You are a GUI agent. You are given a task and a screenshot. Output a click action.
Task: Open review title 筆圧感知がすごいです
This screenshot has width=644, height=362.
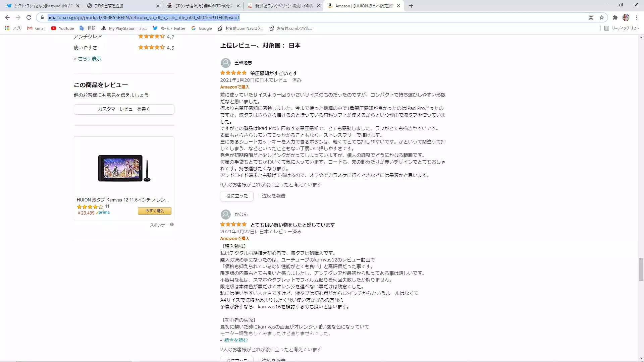[274, 73]
